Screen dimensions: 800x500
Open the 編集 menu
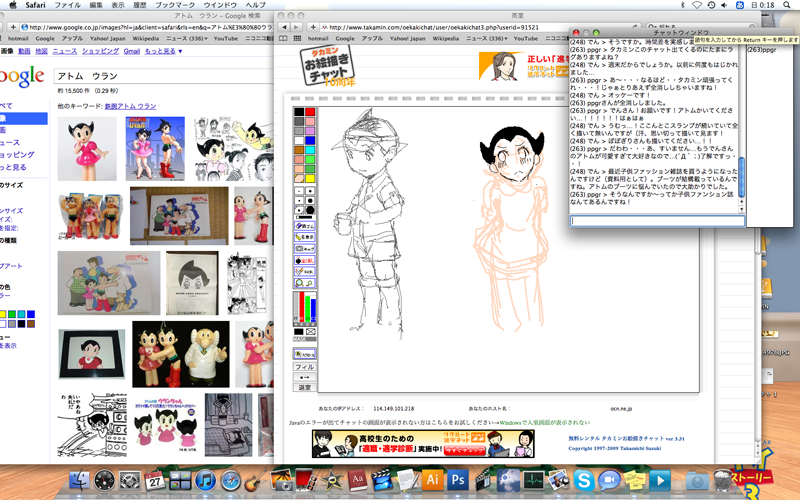96,5
